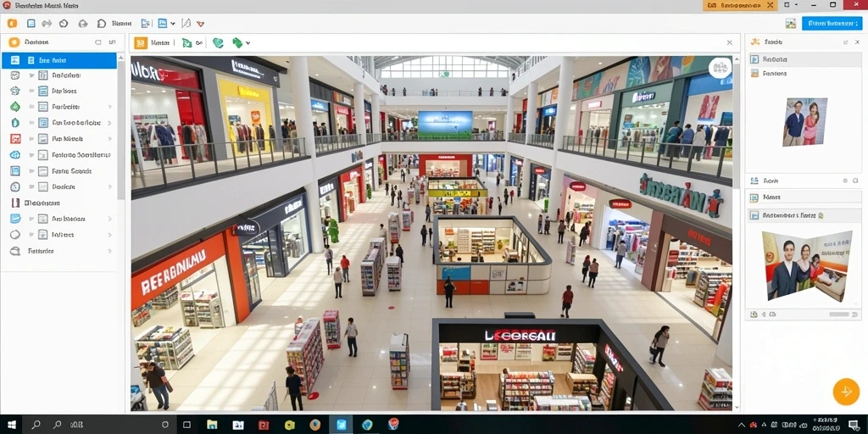Adjust the small slider under the family thumbnail
868x434 pixels.
click(838, 314)
